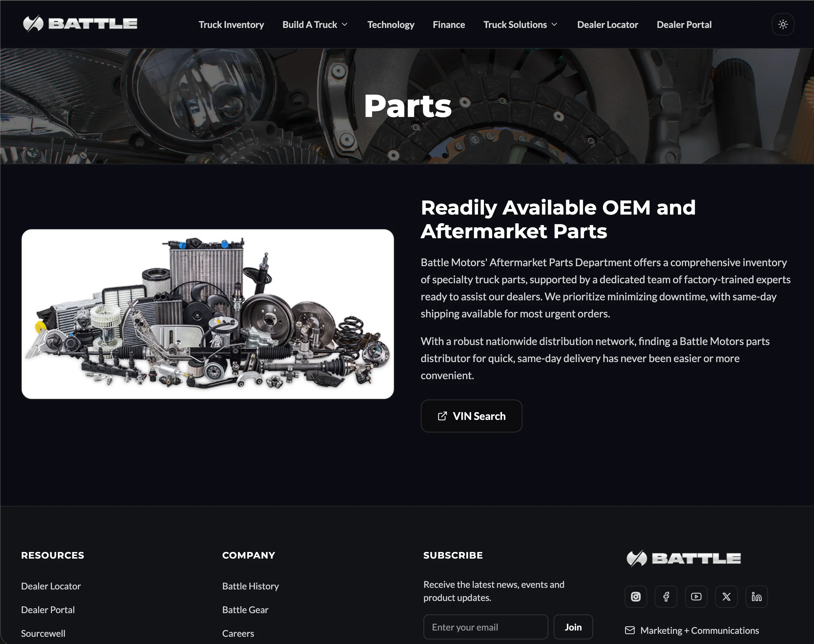Click the Join subscribe button

tap(573, 627)
